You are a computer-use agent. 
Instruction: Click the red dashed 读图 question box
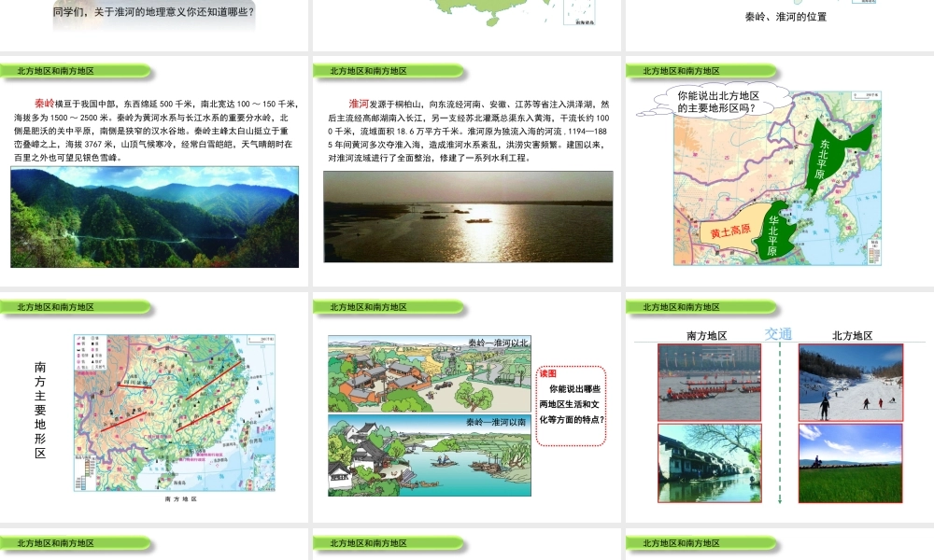click(572, 406)
